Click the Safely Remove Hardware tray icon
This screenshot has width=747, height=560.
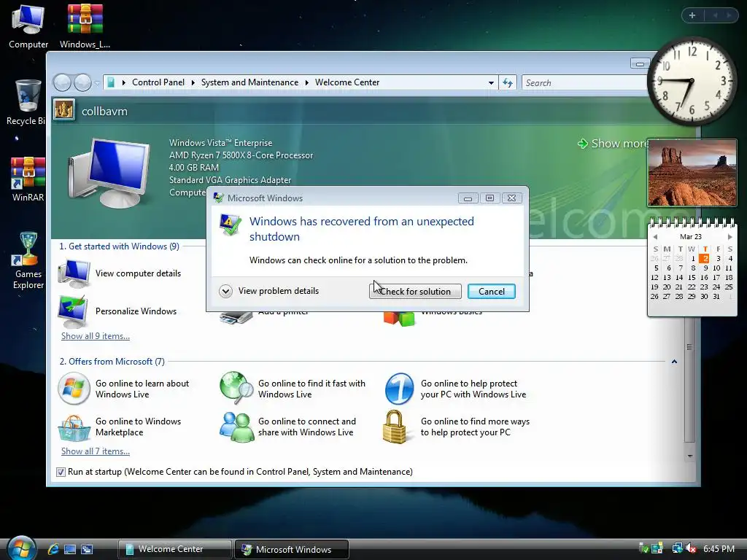coord(643,548)
